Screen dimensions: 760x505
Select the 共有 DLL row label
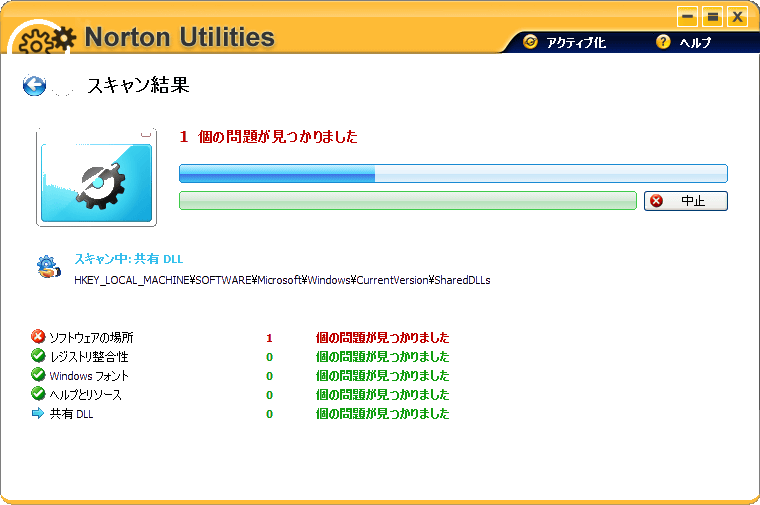71,414
